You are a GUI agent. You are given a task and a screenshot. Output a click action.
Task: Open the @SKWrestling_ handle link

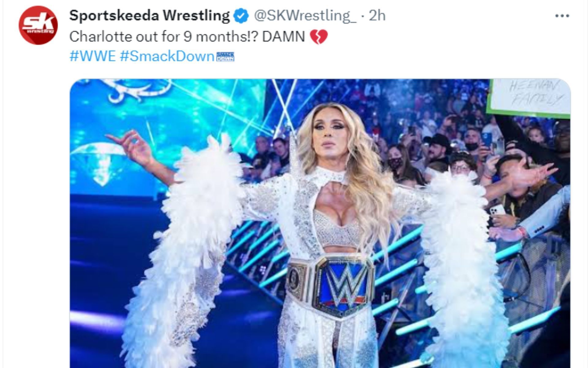click(305, 16)
